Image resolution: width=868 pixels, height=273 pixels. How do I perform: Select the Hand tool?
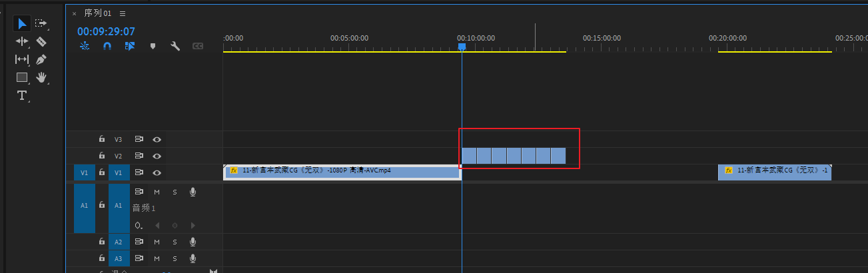pos(41,77)
